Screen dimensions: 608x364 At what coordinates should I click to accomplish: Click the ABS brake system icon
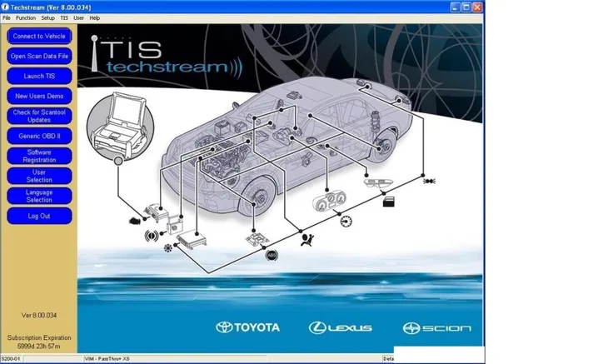coord(272,255)
